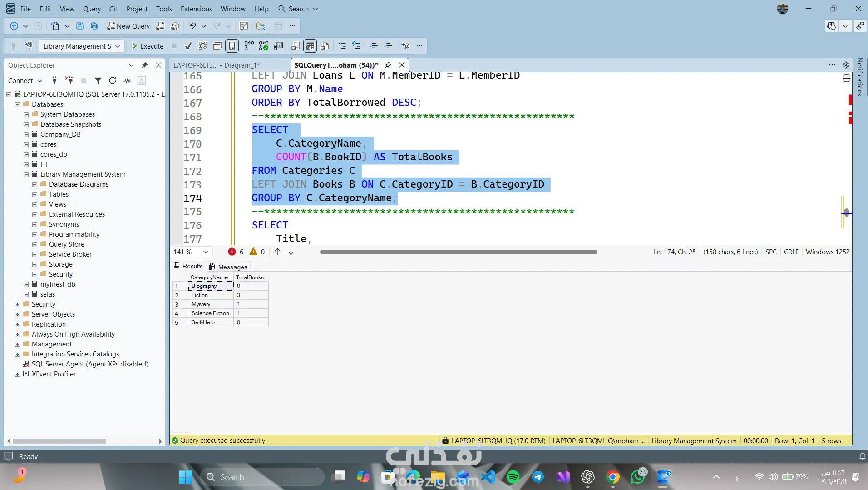Click the Display Estimated Execution Plan icon

[x=203, y=46]
